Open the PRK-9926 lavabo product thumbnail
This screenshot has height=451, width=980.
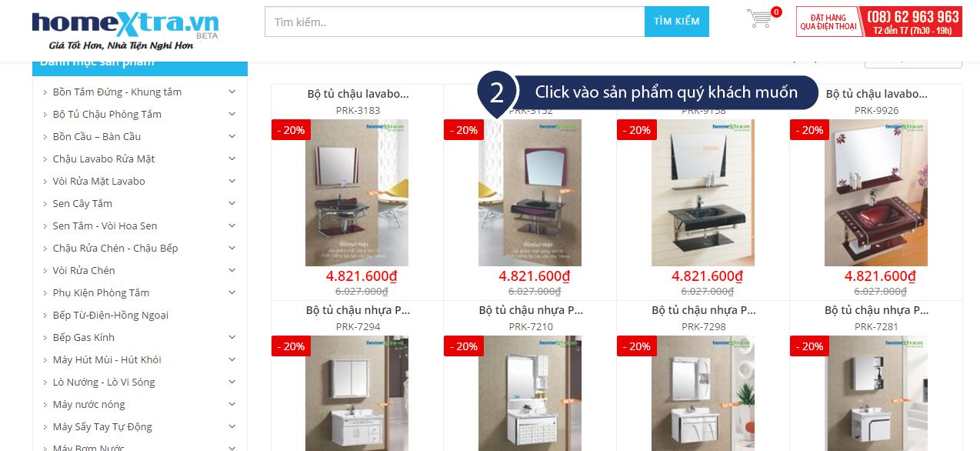click(x=876, y=193)
